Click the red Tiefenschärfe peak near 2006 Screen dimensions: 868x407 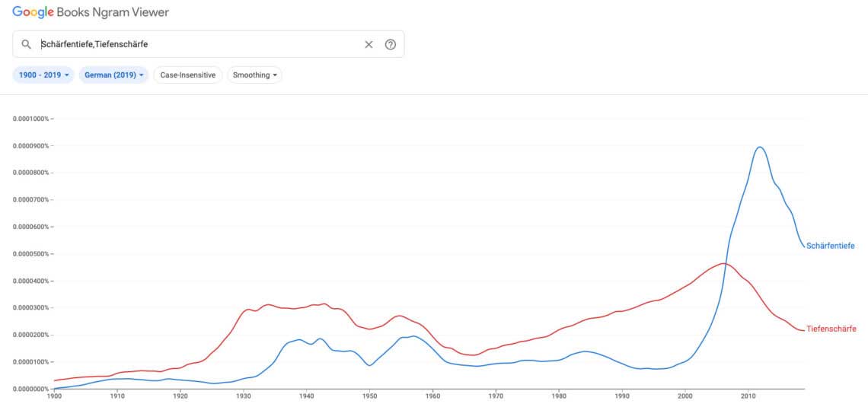pyautogui.click(x=723, y=263)
